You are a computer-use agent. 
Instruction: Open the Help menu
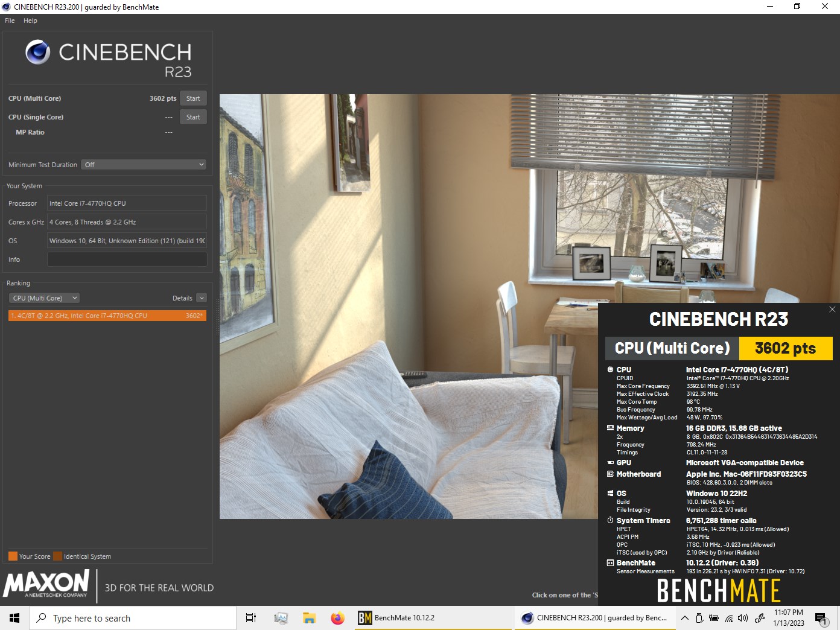pyautogui.click(x=30, y=21)
